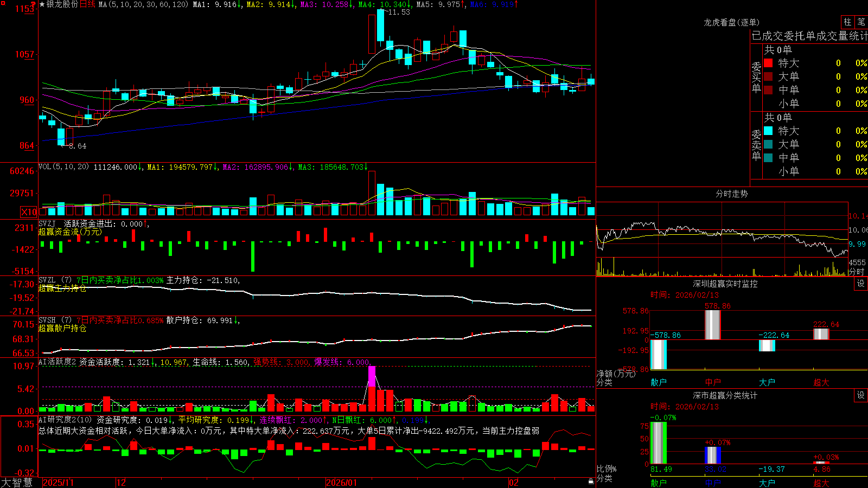This screenshot has width=868, height=488.
Task: Select the 深圳超赢实时监控 panel title
Action: tap(725, 284)
